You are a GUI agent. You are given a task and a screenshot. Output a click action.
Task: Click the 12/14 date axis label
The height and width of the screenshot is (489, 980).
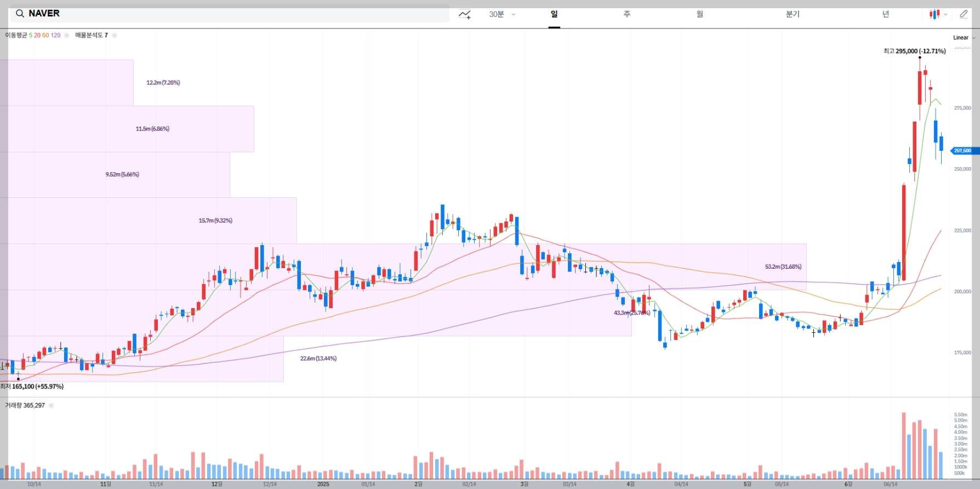pos(270,484)
